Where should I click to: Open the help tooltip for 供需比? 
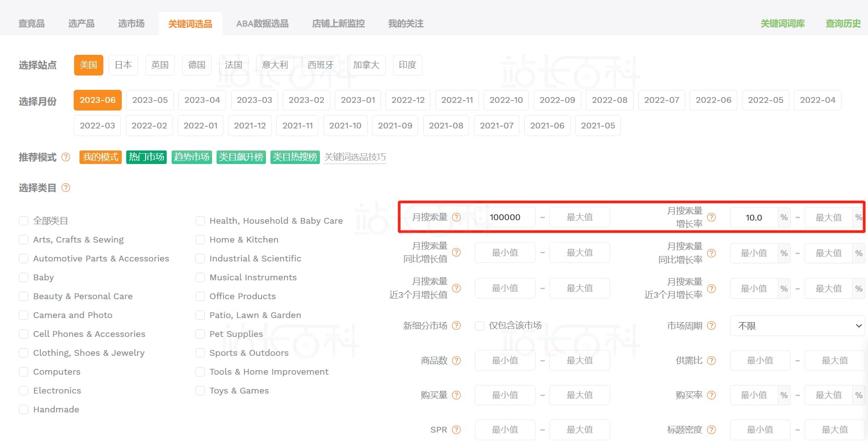[x=711, y=360]
